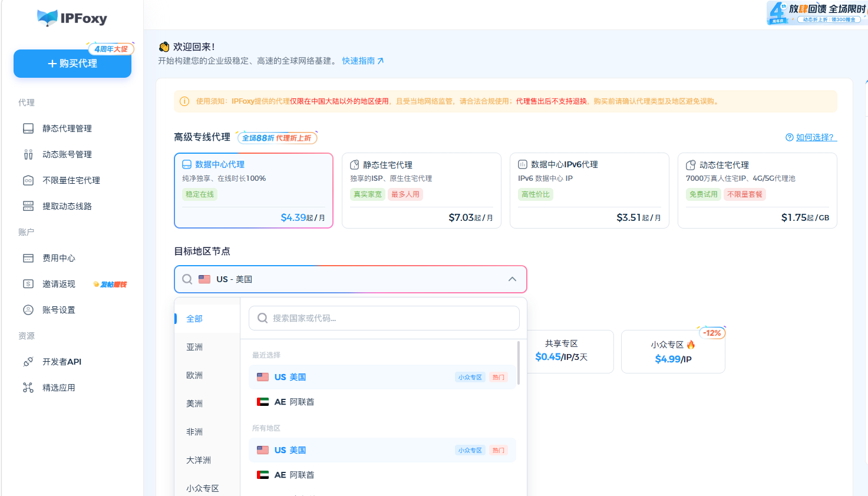Screen dimensions: 868x496
Task: Switch to the 亚洲 region tab
Action: pos(194,347)
